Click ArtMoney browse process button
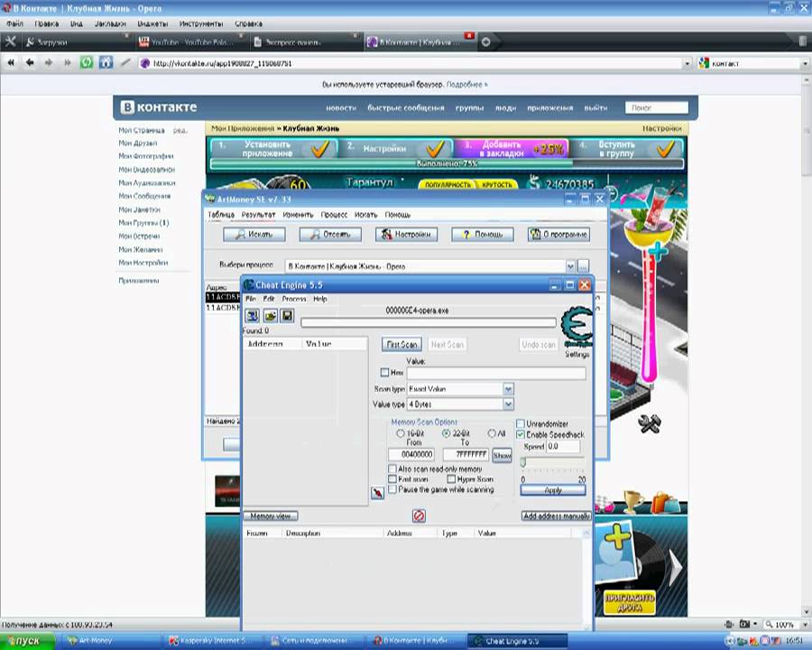The image size is (812, 650). (583, 266)
